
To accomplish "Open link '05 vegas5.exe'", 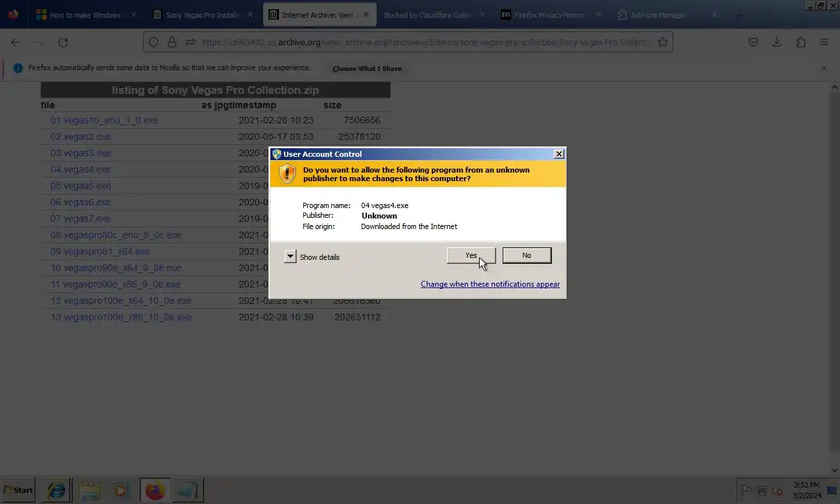I will pos(81,186).
